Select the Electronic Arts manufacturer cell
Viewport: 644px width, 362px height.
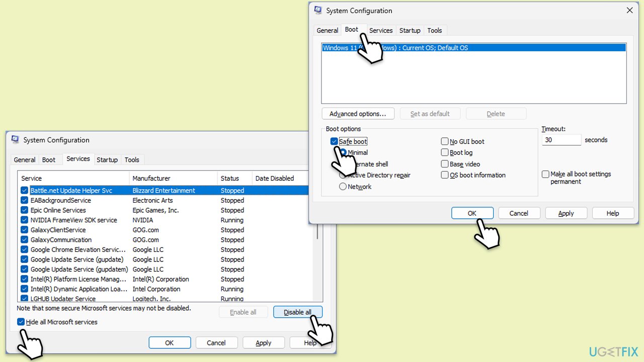coord(152,200)
